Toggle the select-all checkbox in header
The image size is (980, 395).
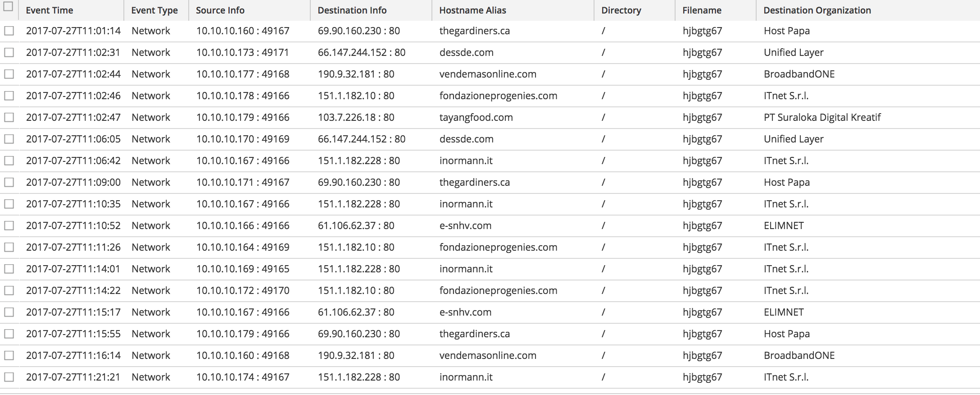[x=9, y=7]
